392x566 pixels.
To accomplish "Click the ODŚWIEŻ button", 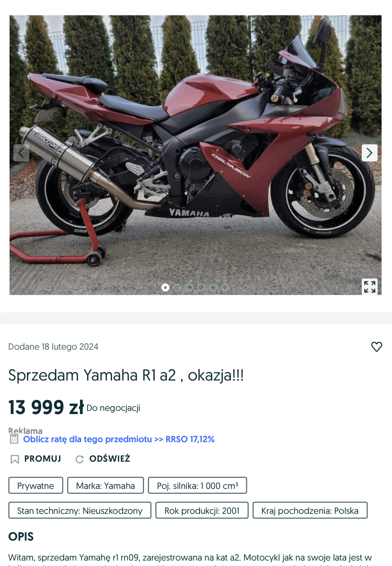I will coord(110,459).
